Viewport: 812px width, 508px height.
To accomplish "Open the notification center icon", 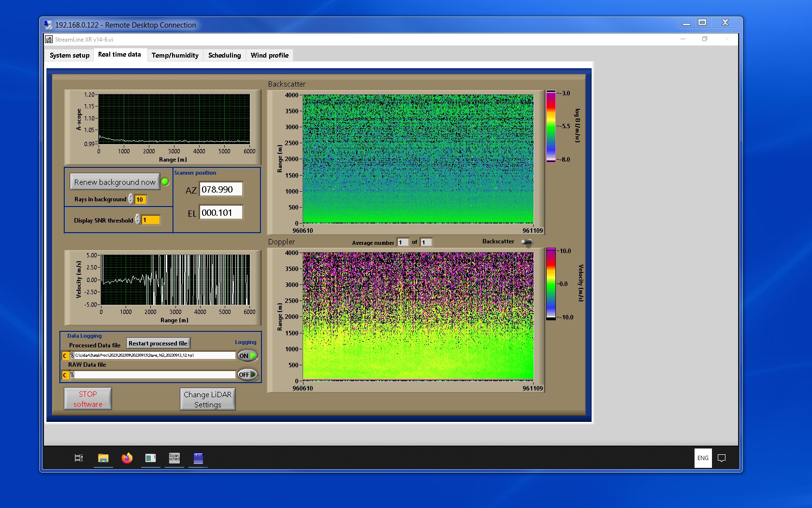I will click(722, 458).
